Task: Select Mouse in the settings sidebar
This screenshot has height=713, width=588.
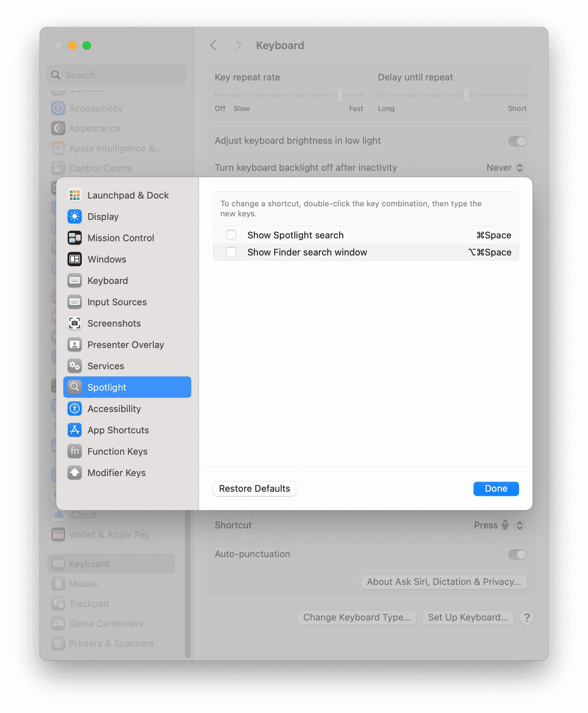Action: point(83,584)
